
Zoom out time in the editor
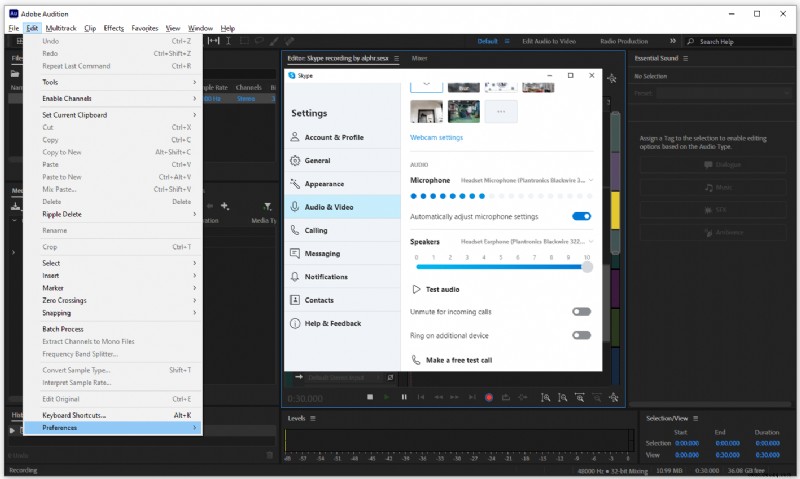coord(596,397)
